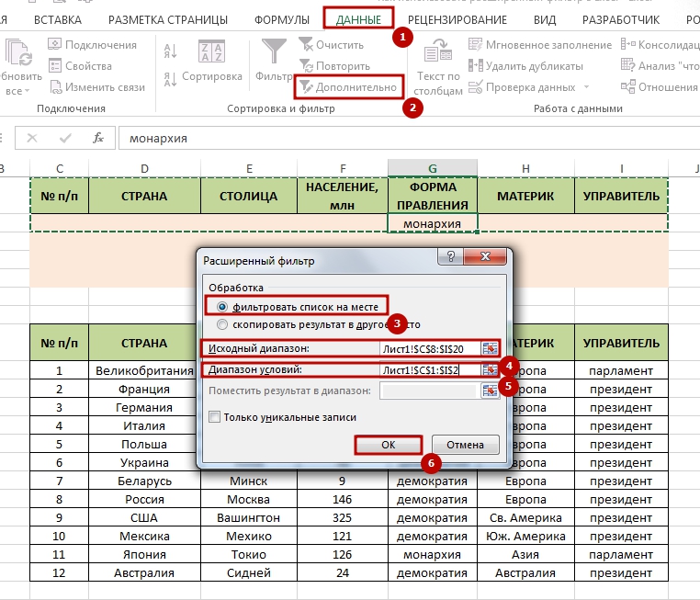Click the Консолидация icon

click(628, 44)
